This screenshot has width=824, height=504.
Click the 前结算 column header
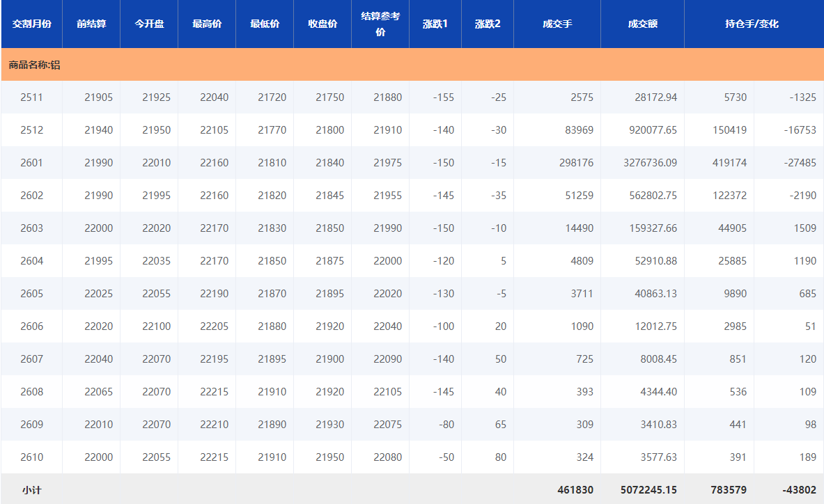tap(91, 24)
